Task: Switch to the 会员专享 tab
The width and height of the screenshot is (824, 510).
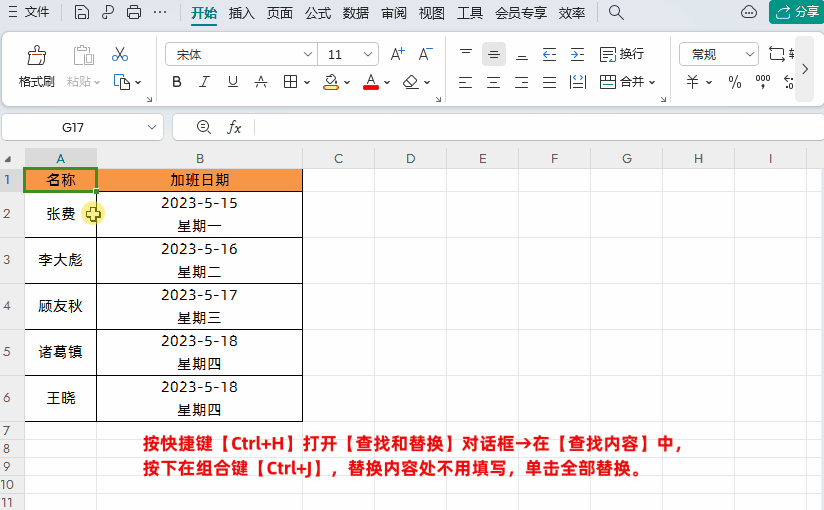Action: click(521, 13)
